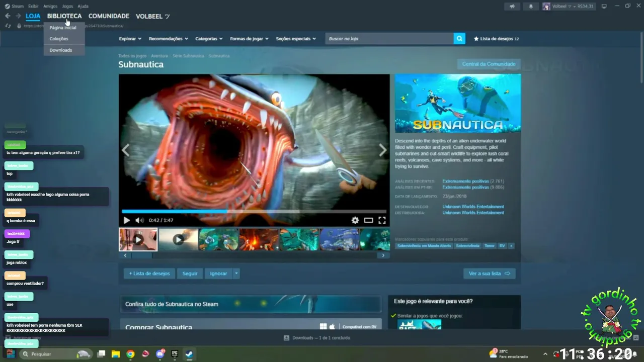Open Unknown Worlds Entertainment developer link

473,207
